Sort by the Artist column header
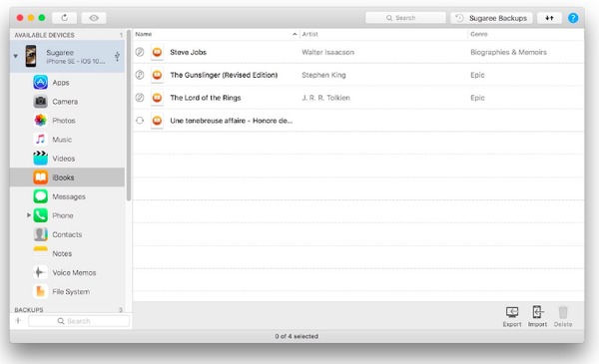Image resolution: width=599 pixels, height=364 pixels. click(383, 34)
